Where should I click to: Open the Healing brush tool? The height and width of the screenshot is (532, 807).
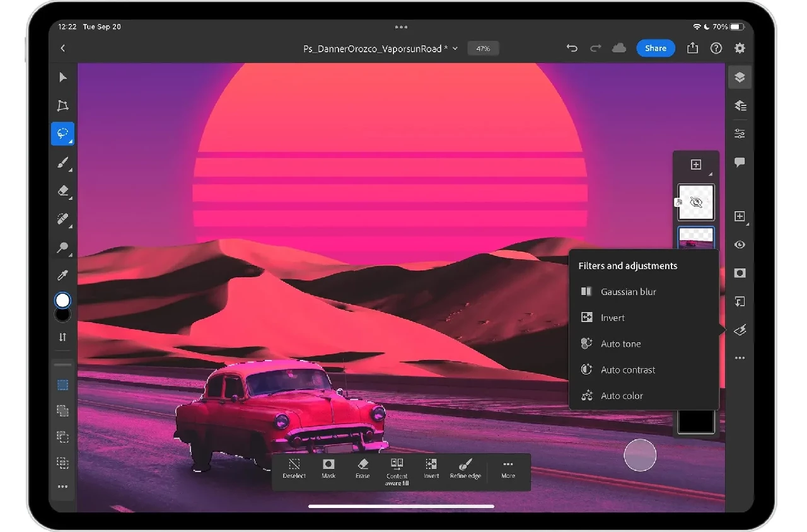[x=62, y=219]
